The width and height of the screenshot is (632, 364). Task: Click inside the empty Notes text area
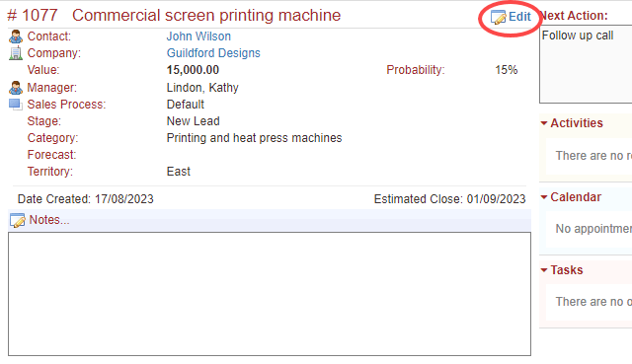pos(270,294)
